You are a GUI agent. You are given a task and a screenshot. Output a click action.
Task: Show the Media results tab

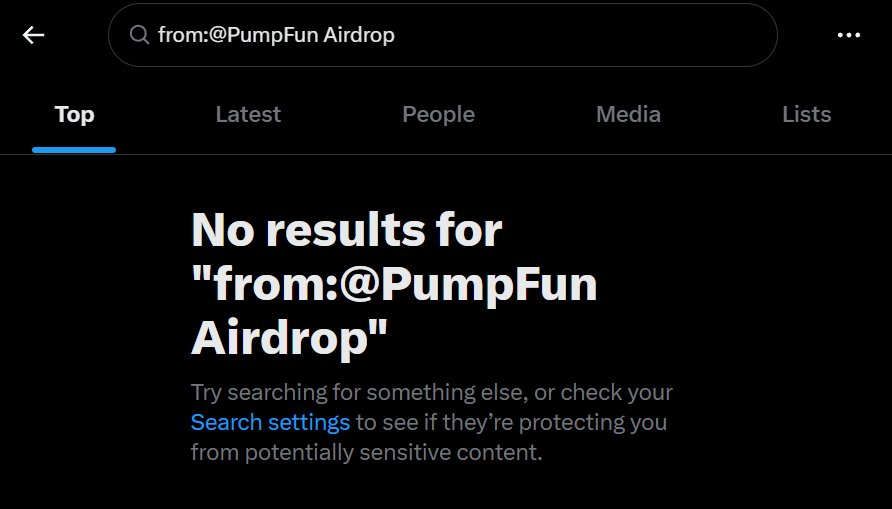628,114
